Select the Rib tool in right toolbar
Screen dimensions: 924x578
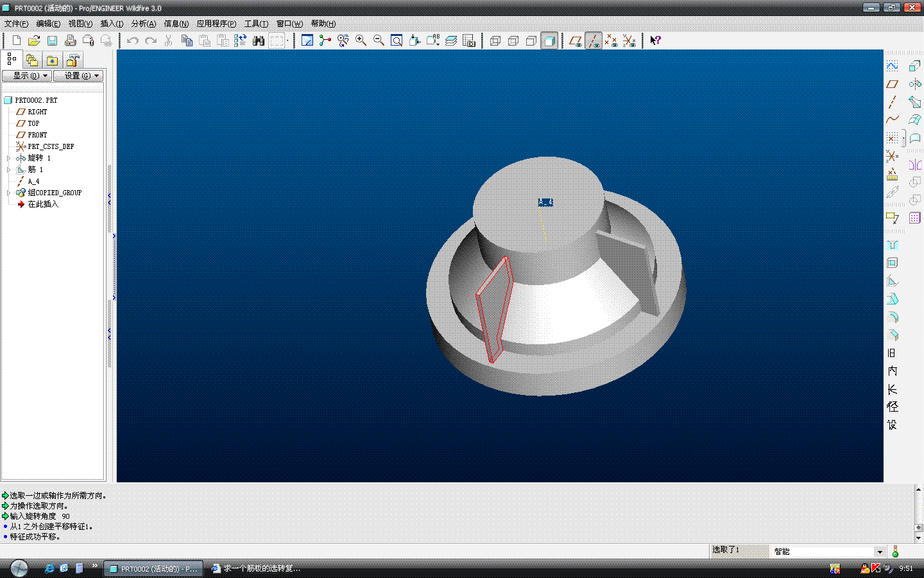coord(892,281)
